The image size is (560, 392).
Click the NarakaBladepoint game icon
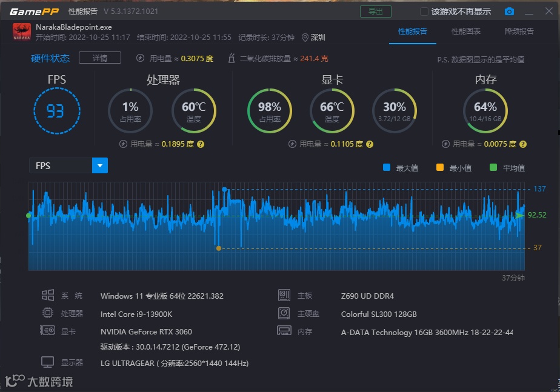[21, 32]
